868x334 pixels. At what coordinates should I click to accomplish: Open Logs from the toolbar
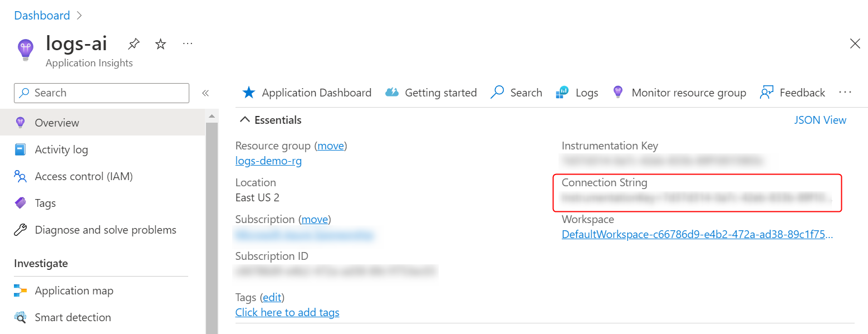tap(577, 93)
